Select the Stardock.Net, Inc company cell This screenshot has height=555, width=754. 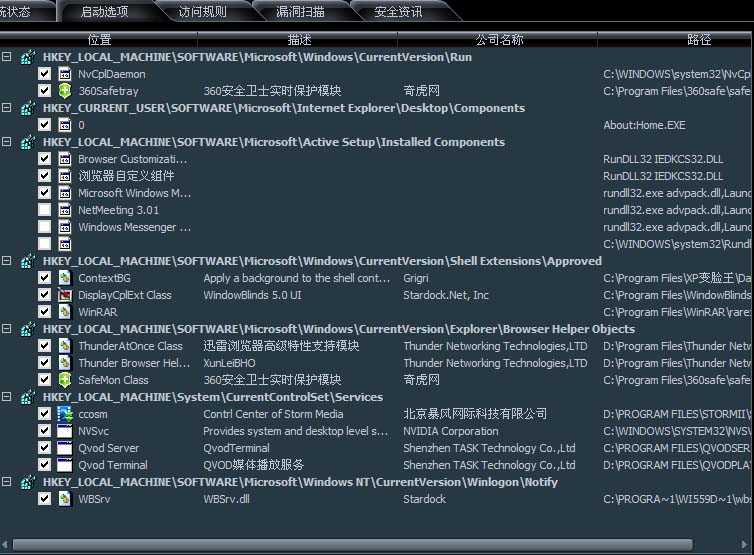click(x=446, y=295)
